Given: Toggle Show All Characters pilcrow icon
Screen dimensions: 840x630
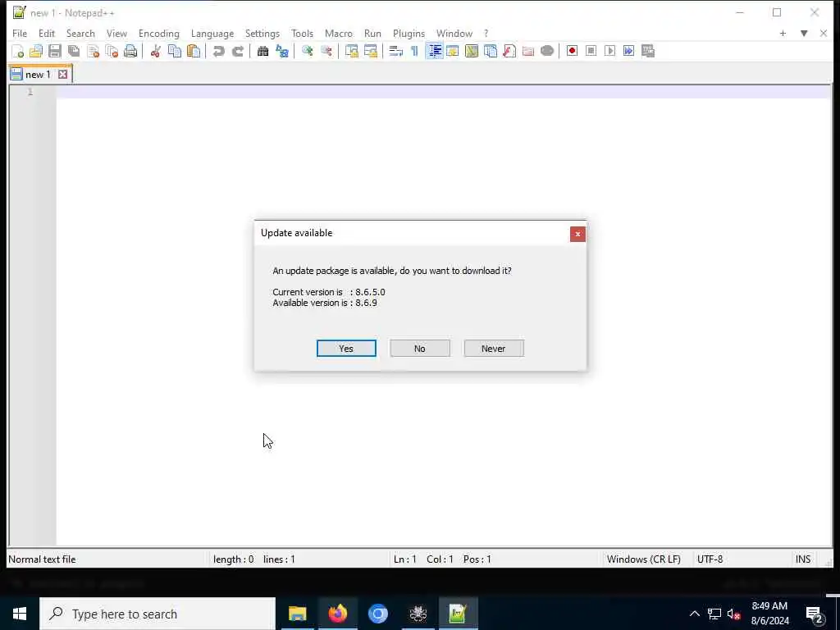Looking at the screenshot, I should 414,51.
